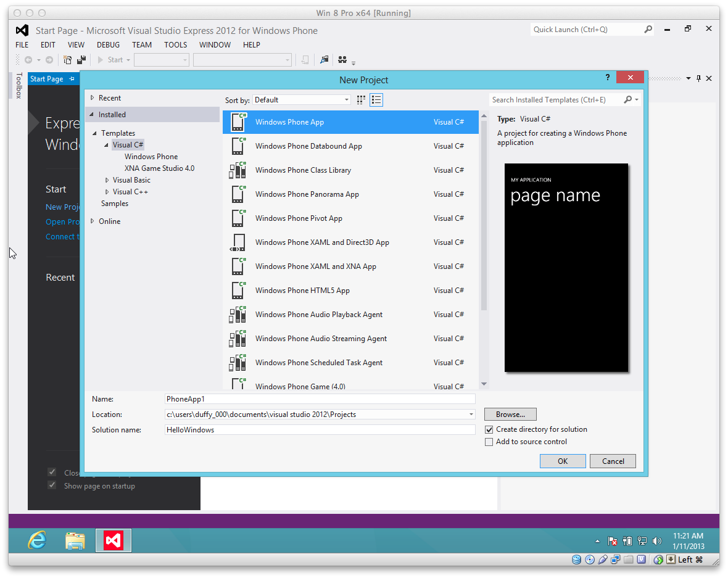Click the volume speaker tray icon
728x578 pixels.
point(657,541)
